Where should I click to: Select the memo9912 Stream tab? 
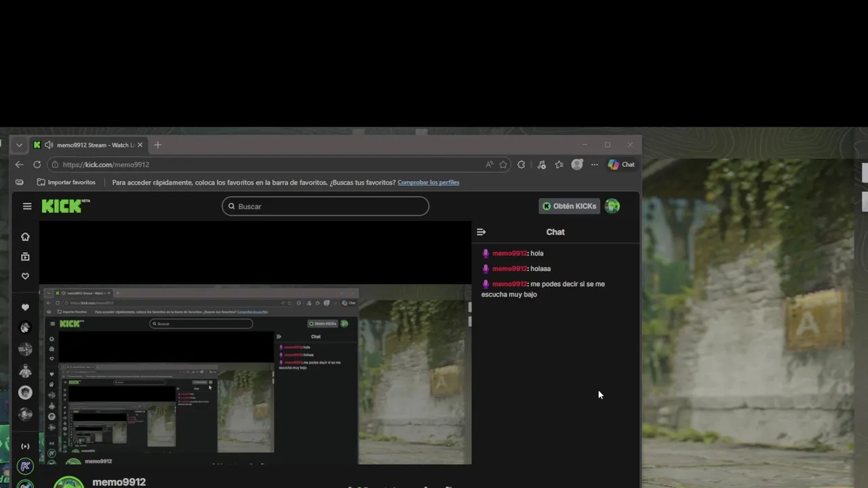tap(88, 145)
